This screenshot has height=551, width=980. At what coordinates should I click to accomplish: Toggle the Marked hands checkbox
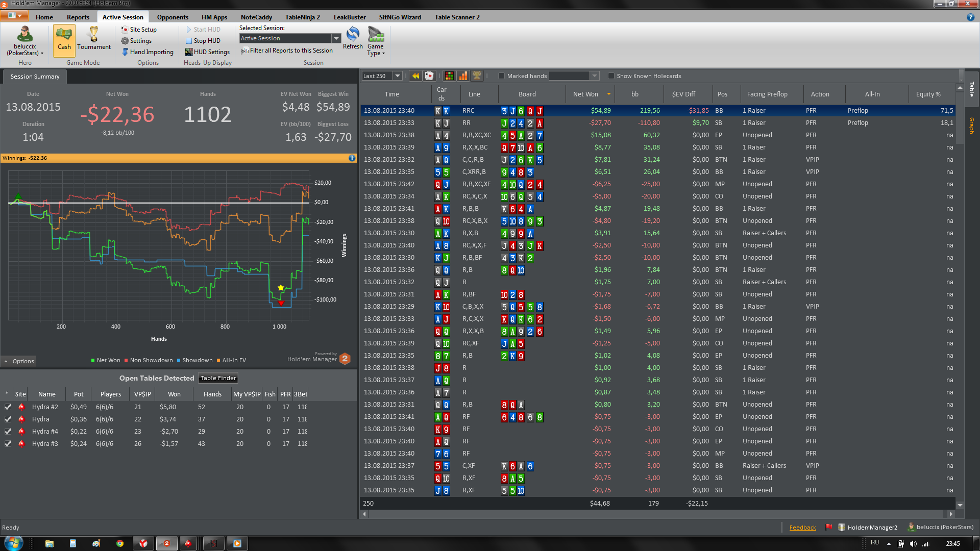501,76
